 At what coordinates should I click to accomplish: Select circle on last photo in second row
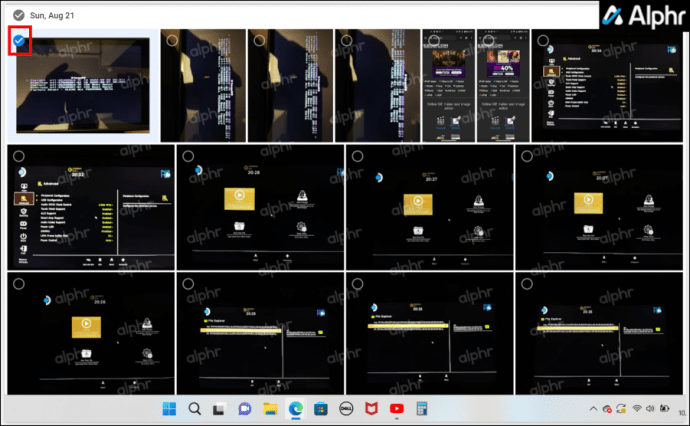(x=527, y=156)
